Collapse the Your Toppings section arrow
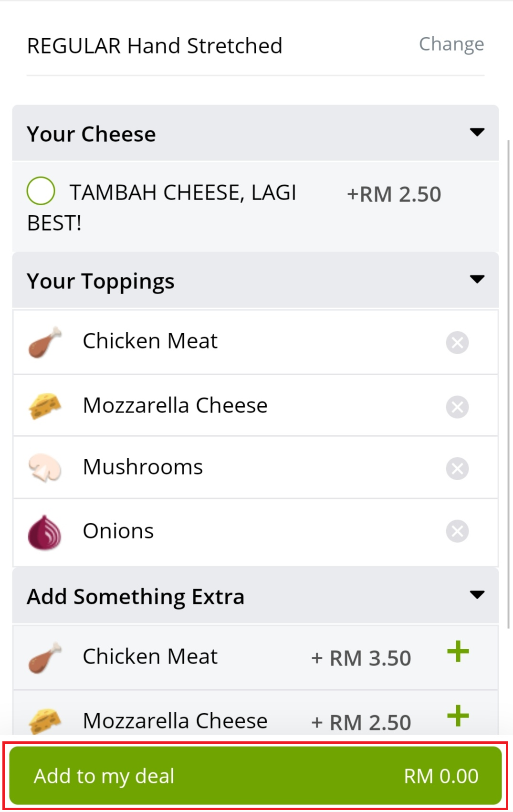513x812 pixels. (477, 279)
